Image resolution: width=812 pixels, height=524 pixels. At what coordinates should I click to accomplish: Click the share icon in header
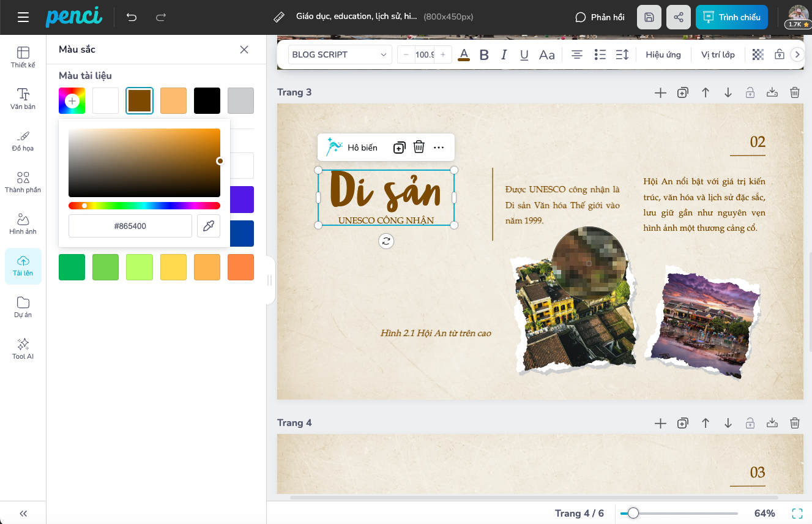click(x=678, y=17)
